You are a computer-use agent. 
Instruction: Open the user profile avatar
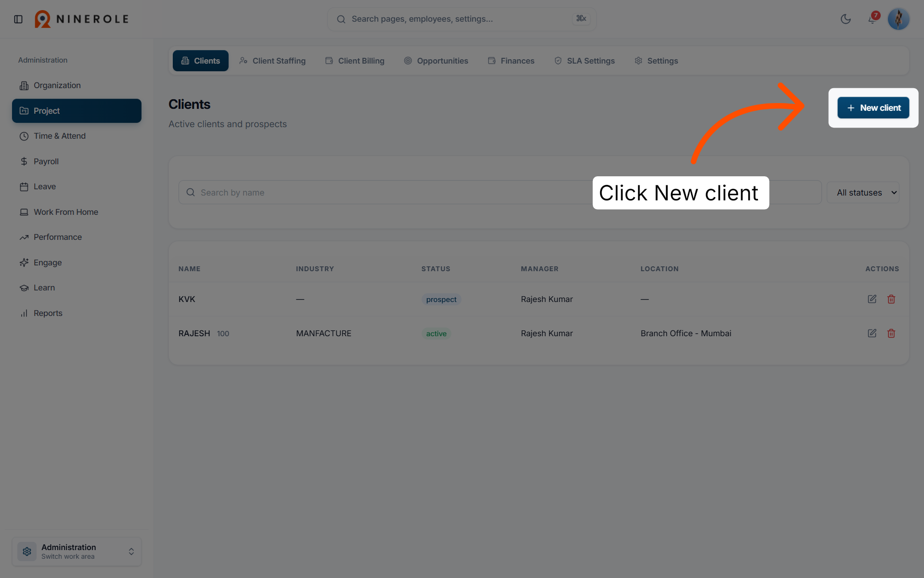[x=898, y=19]
